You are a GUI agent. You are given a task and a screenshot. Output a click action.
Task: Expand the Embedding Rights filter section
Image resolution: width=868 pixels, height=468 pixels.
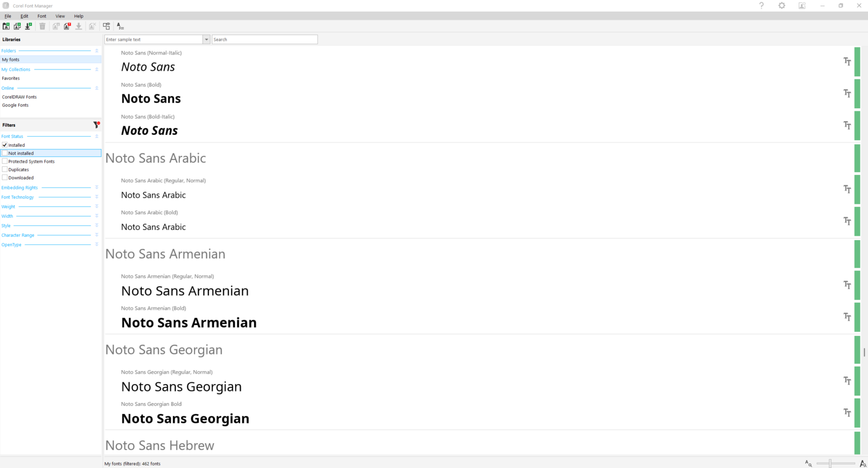(97, 188)
